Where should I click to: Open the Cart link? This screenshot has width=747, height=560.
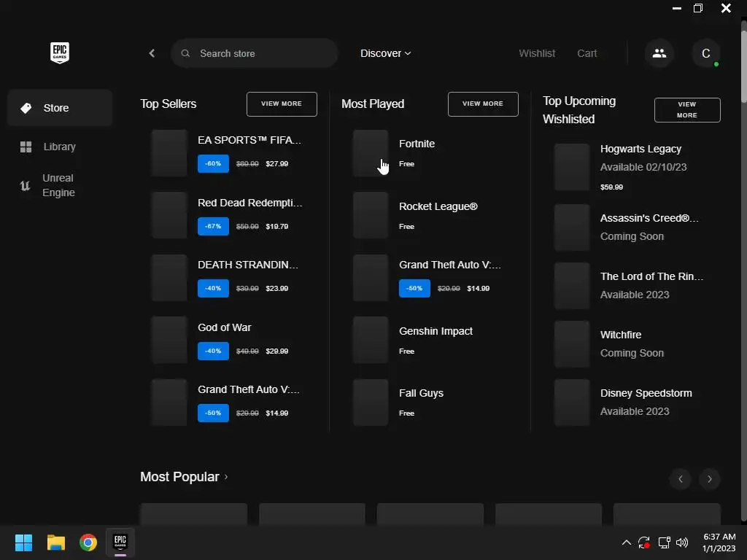tap(587, 53)
